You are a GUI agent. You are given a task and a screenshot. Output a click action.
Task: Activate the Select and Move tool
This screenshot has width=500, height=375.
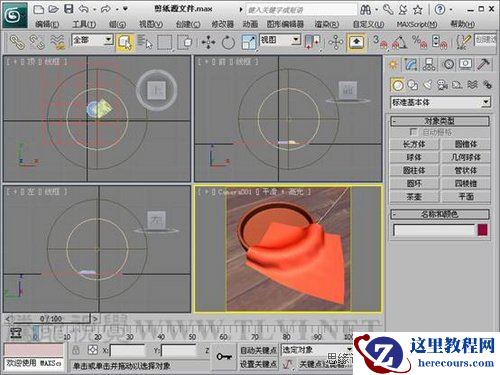pos(208,42)
